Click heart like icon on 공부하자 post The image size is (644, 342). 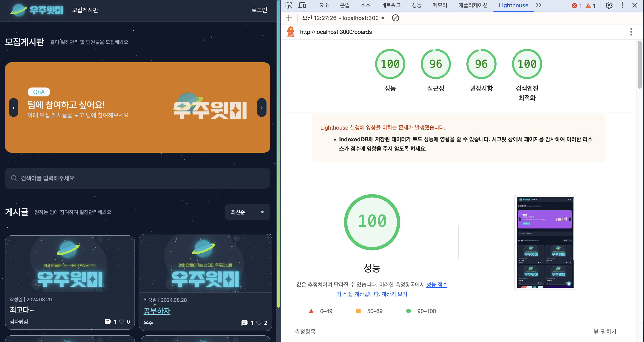pyautogui.click(x=259, y=323)
